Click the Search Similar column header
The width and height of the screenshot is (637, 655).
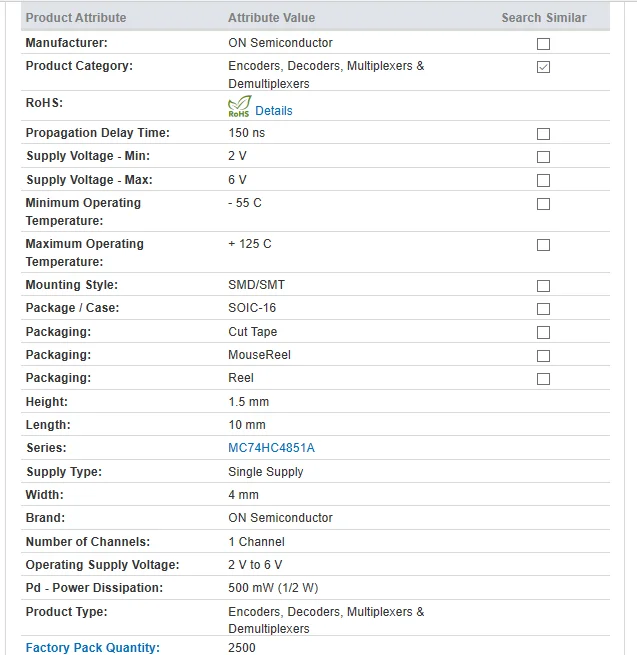(x=544, y=18)
